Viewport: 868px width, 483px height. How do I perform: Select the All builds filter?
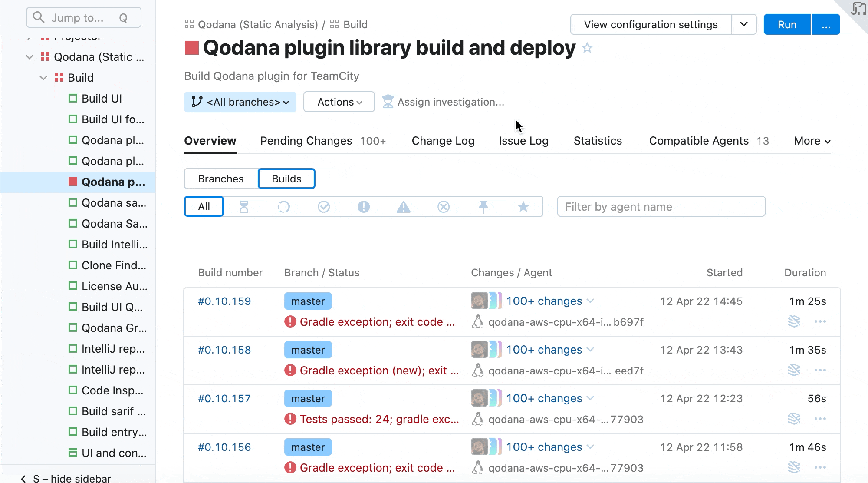click(x=204, y=207)
